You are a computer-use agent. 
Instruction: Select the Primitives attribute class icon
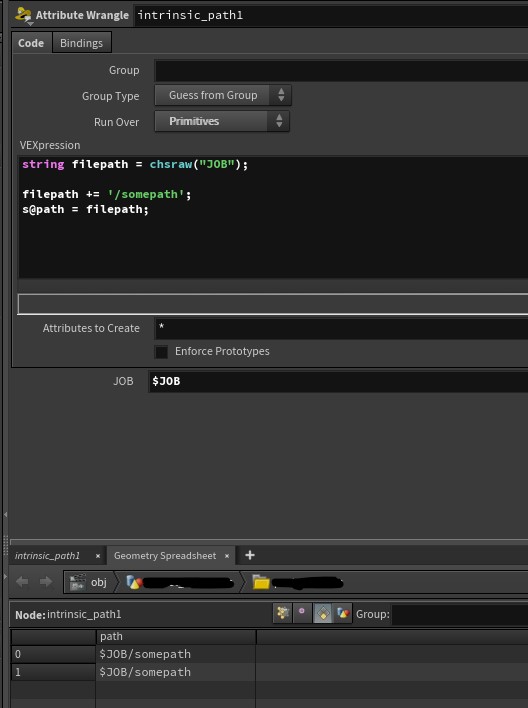pos(323,613)
